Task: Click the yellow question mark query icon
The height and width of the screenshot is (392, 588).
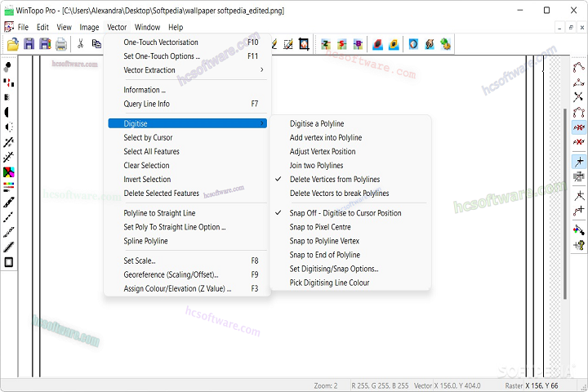Action: pyautogui.click(x=579, y=245)
